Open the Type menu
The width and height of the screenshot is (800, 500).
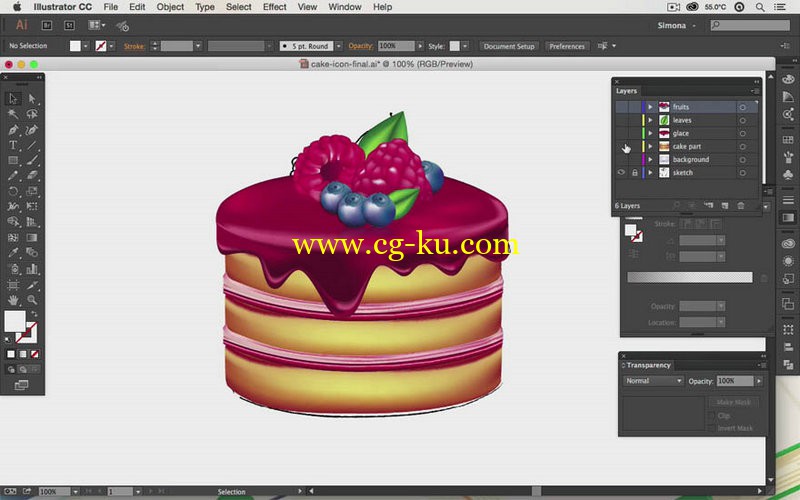tap(205, 7)
